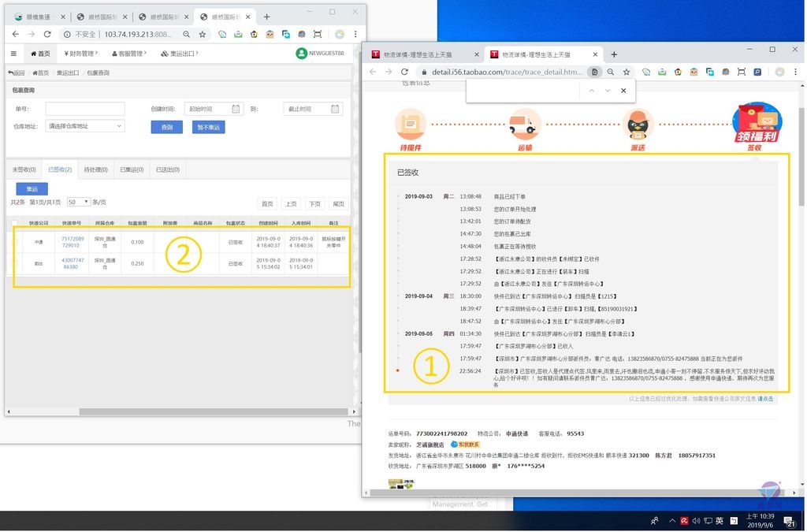Viewport: 807px width, 532px height.
Task: Switch to the 未签收(0) tab
Action: (24, 169)
